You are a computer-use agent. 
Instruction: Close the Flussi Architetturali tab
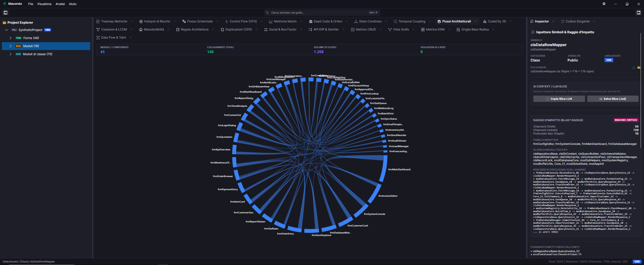tap(475, 22)
